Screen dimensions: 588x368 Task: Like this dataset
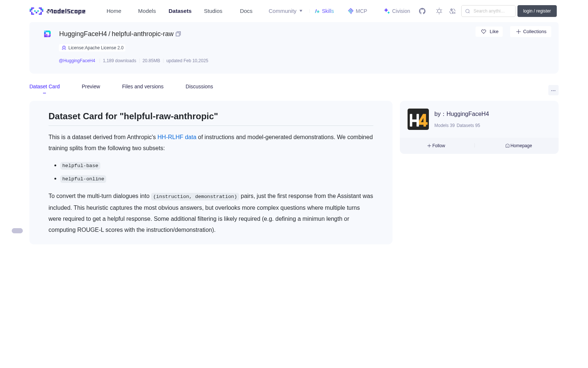pyautogui.click(x=489, y=32)
